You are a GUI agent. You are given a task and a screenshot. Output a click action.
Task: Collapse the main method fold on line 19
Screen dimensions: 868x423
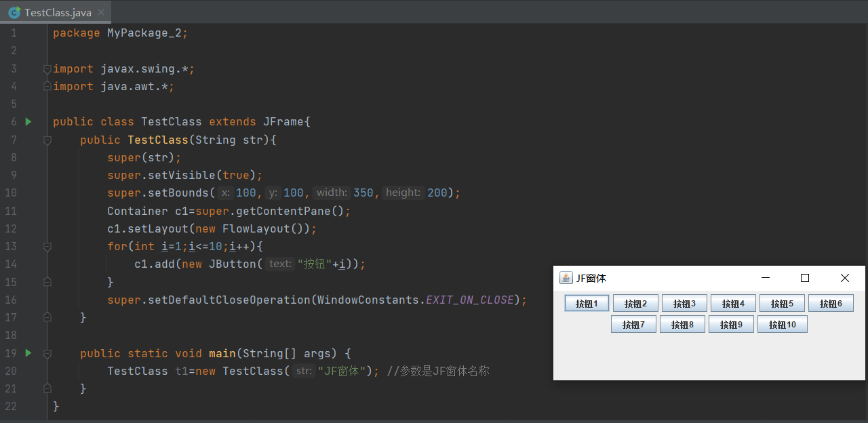pyautogui.click(x=47, y=352)
